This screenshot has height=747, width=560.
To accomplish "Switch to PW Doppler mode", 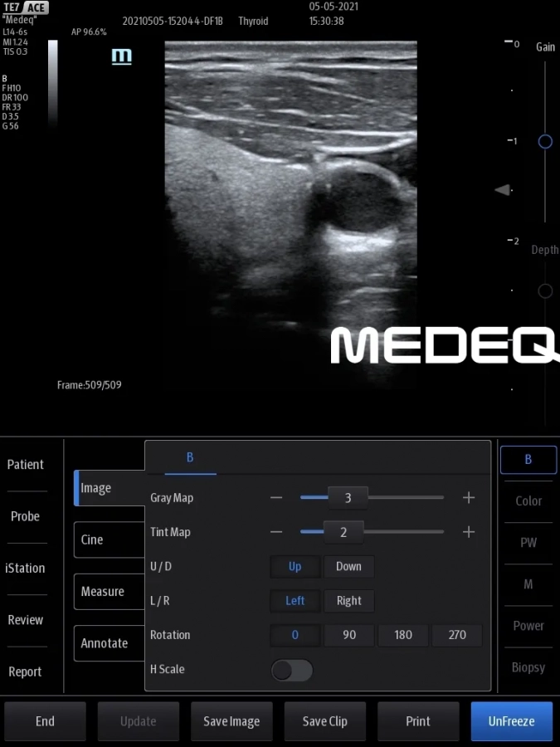I will point(528,543).
